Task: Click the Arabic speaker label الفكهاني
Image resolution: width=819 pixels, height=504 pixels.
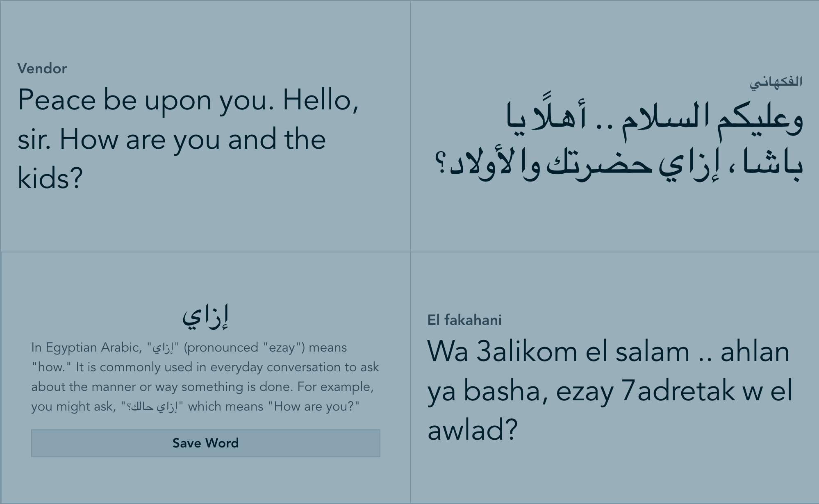Action: [x=776, y=82]
